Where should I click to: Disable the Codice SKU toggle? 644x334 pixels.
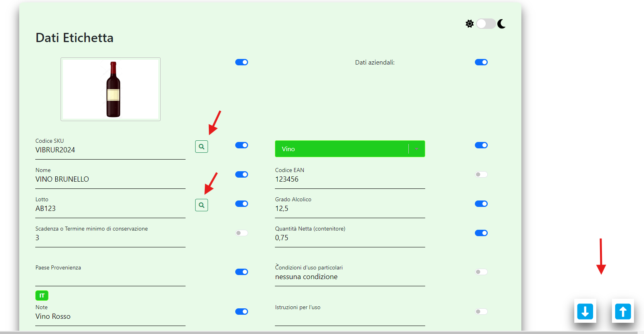(x=242, y=145)
